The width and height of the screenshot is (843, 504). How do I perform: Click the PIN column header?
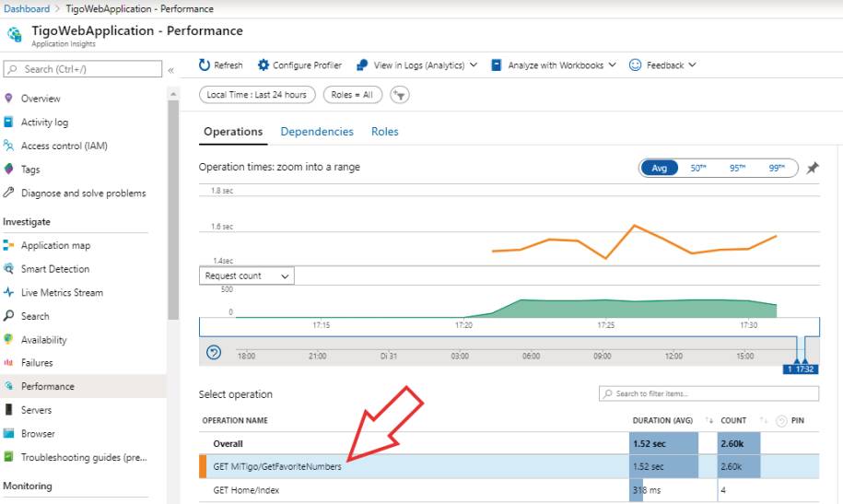(797, 421)
